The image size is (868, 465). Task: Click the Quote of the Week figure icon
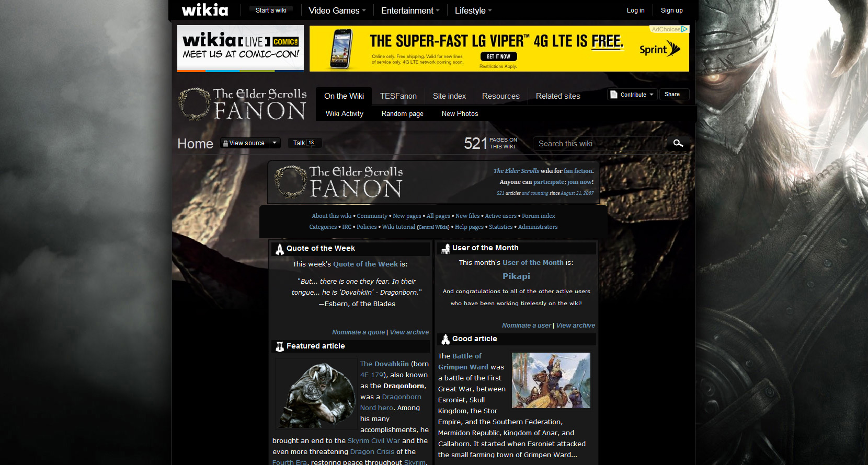[280, 249]
